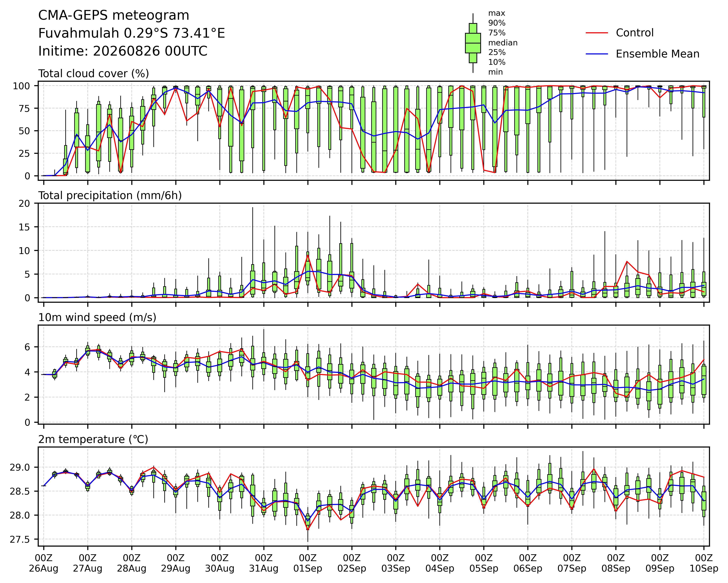Click the Initime 20260826 00UTC label
The width and height of the screenshot is (728, 583).
coord(123,51)
